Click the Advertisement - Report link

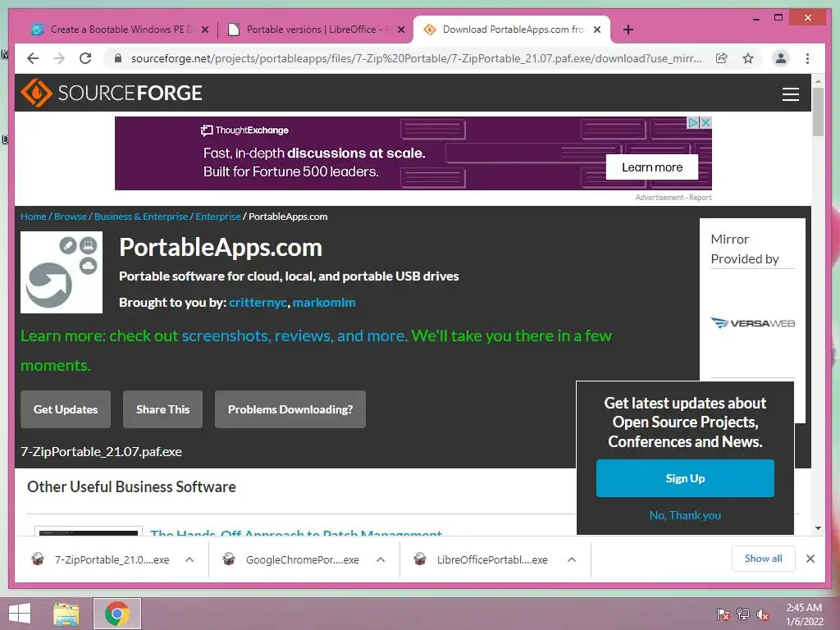pos(673,198)
